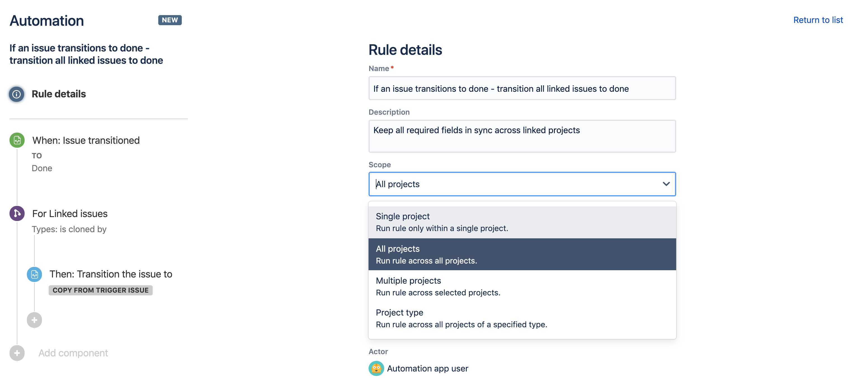
Task: Click the Automation app user avatar
Action: click(376, 368)
